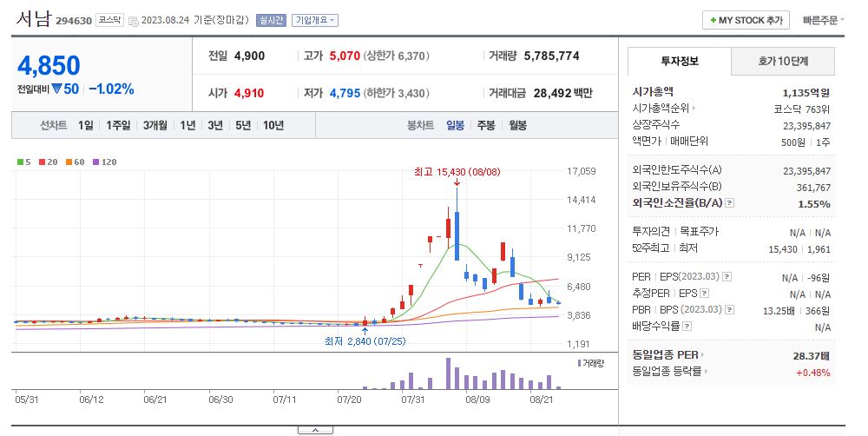Click the clock icon beside 2023.08.24 date
Viewport: 868px width, 436px height.
[x=133, y=21]
